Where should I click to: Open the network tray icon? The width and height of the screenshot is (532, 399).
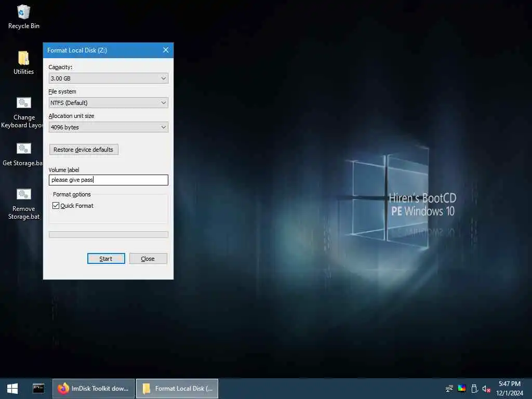click(x=449, y=389)
